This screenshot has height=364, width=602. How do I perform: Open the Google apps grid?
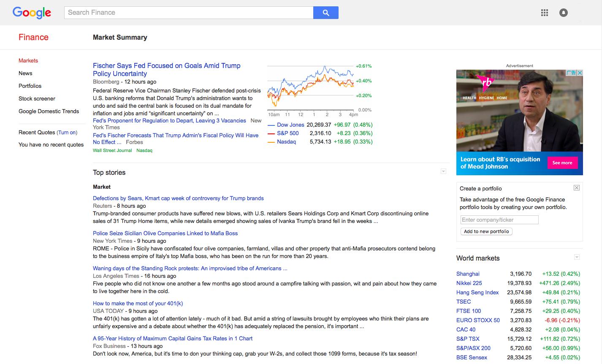coord(545,13)
